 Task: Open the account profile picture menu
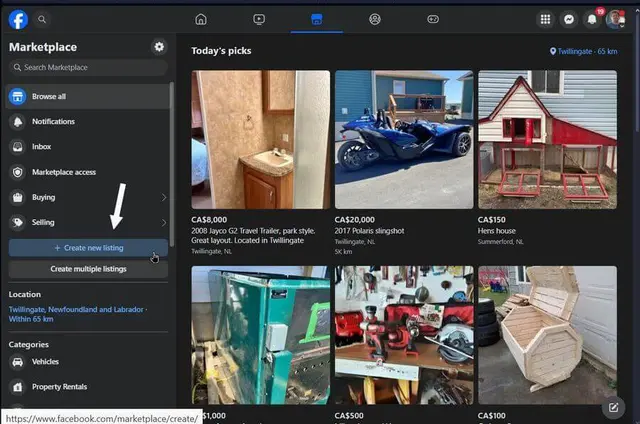(615, 19)
